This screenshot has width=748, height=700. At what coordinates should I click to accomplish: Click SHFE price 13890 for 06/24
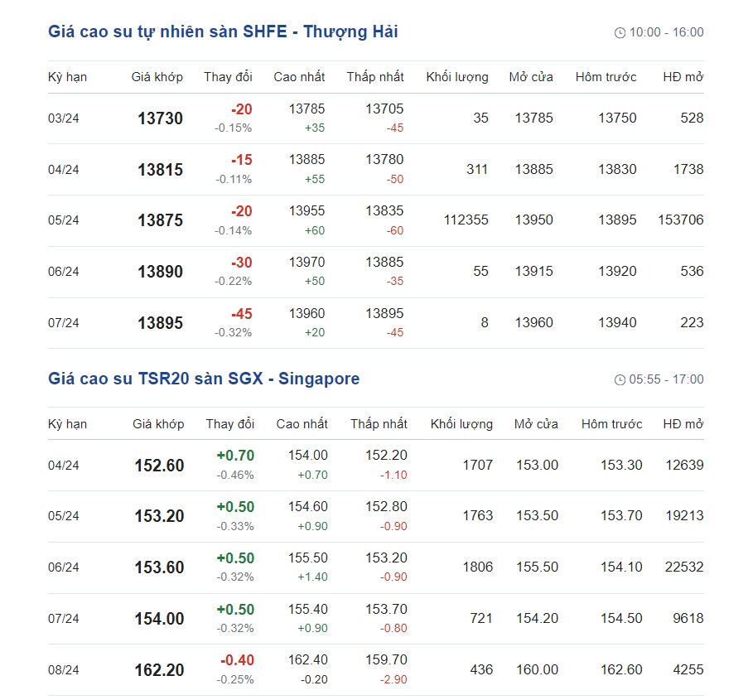coord(161,272)
